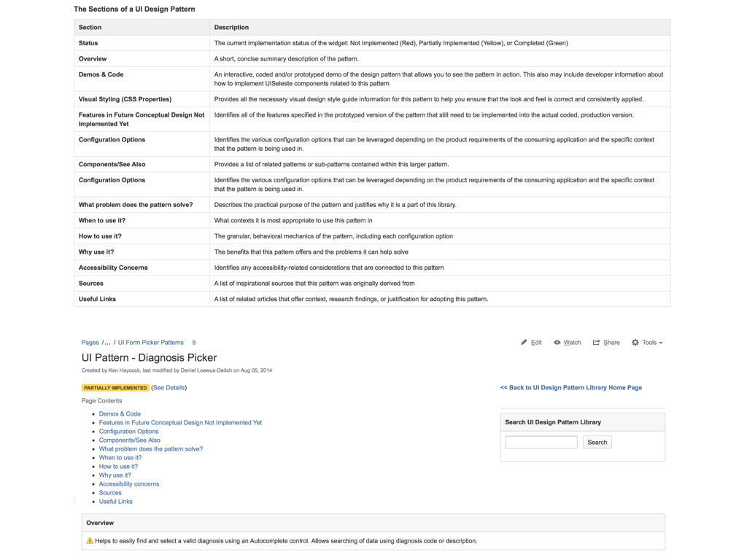Click the Watch page link
Image resolution: width=747 pixels, height=560 pixels.
(572, 343)
